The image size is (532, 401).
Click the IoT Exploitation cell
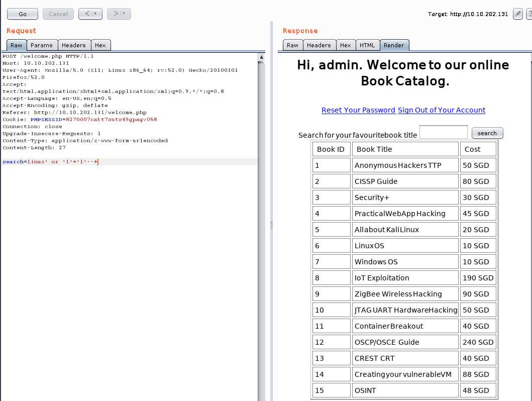pos(405,278)
